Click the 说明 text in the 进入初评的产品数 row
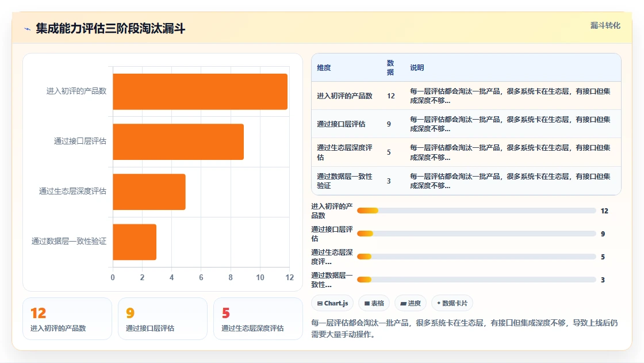 [x=510, y=96]
